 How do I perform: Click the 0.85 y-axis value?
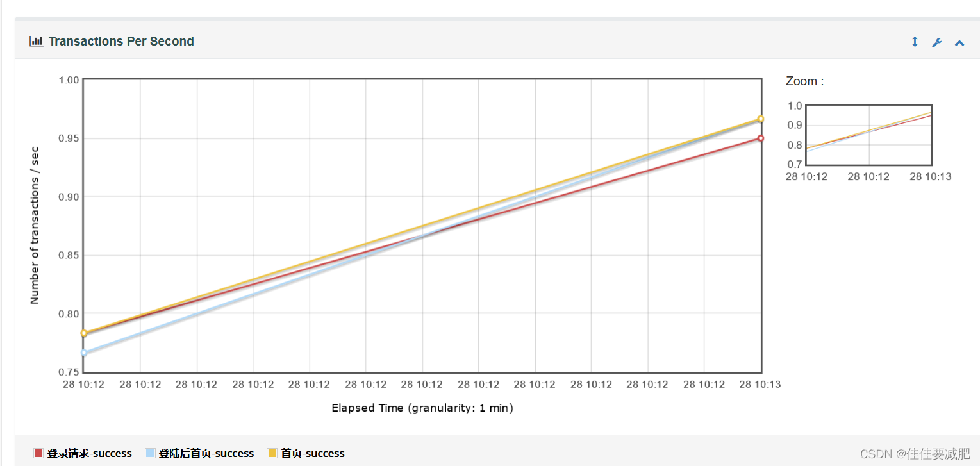pos(68,255)
